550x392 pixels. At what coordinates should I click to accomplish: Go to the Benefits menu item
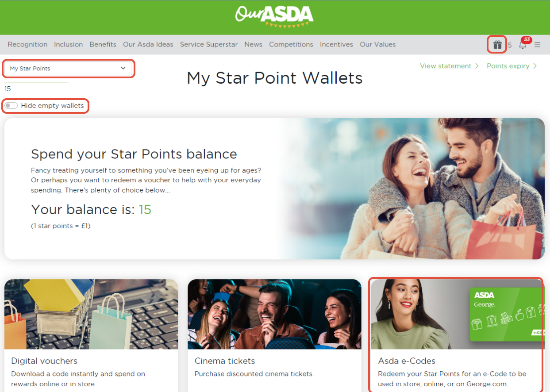click(x=103, y=45)
